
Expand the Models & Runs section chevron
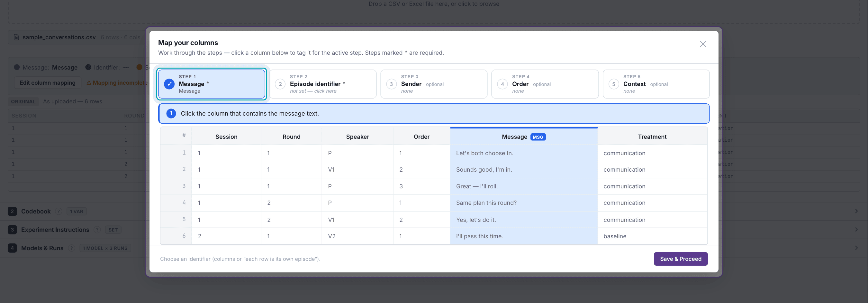coord(856,248)
